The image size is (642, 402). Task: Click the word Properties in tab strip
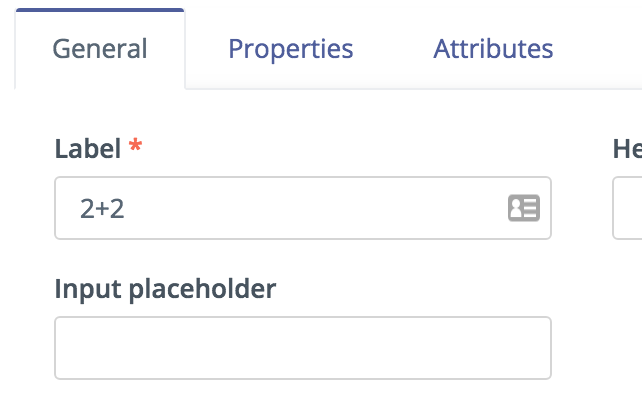(290, 49)
